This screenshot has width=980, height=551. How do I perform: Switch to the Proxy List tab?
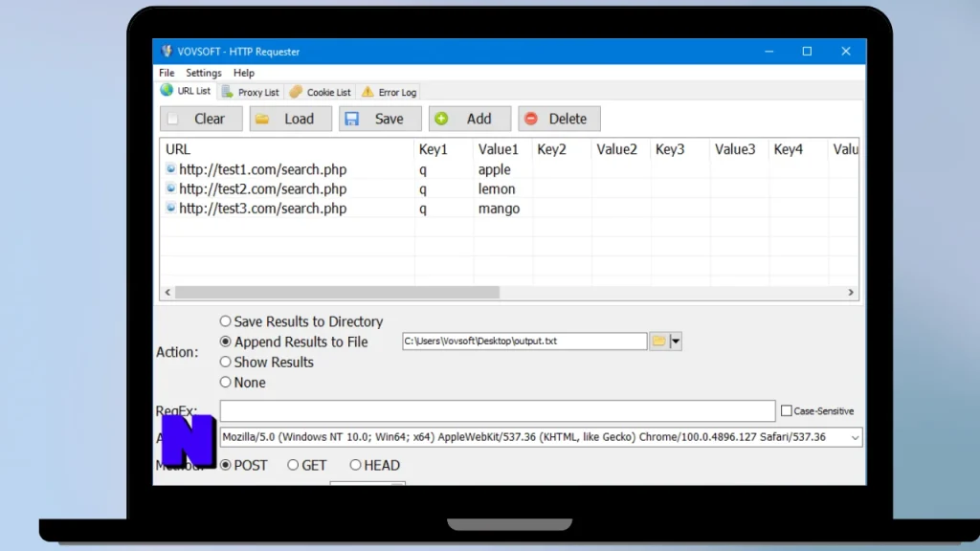pos(251,92)
